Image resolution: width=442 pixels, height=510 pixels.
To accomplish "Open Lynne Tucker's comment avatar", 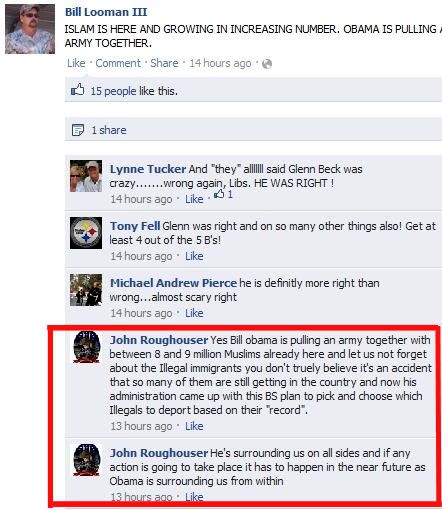I will click(x=86, y=176).
